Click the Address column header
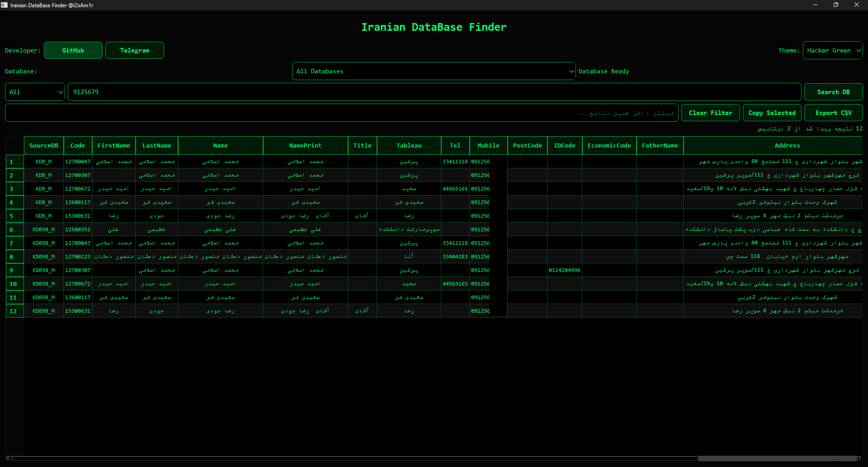 (773, 145)
